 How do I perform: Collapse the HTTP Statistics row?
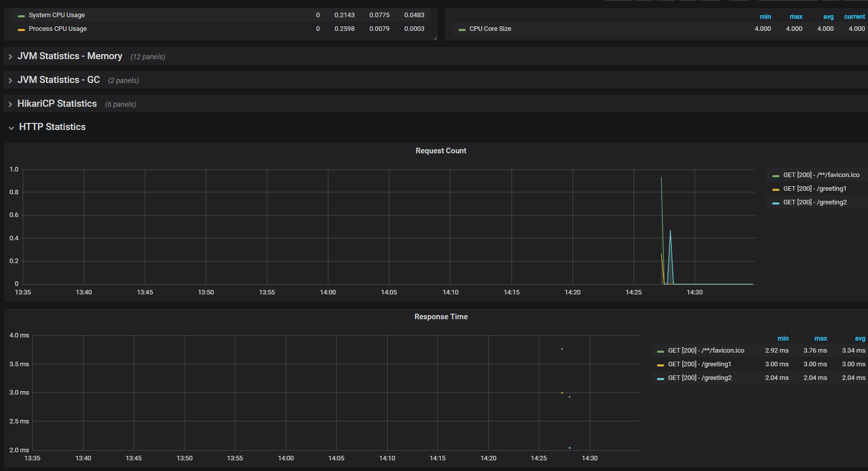11,128
